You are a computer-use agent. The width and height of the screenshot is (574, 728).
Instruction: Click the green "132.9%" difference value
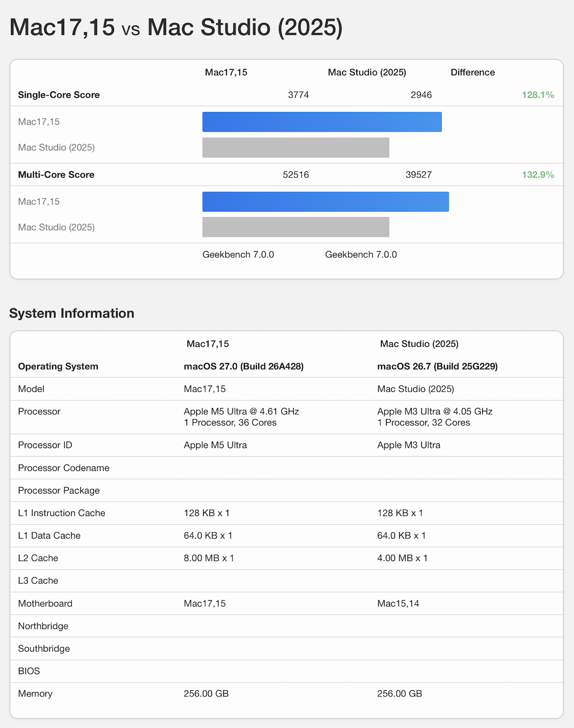tap(538, 175)
